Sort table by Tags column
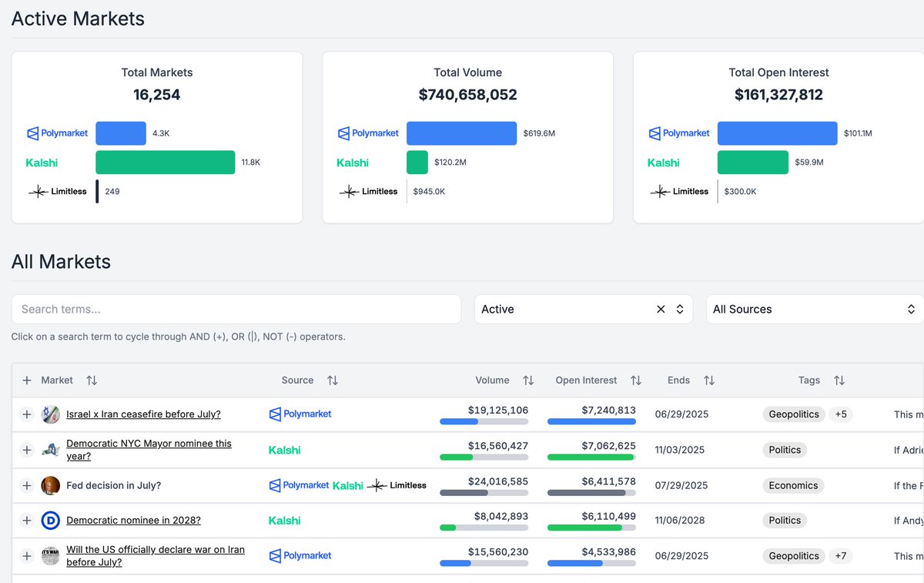 [x=839, y=380]
